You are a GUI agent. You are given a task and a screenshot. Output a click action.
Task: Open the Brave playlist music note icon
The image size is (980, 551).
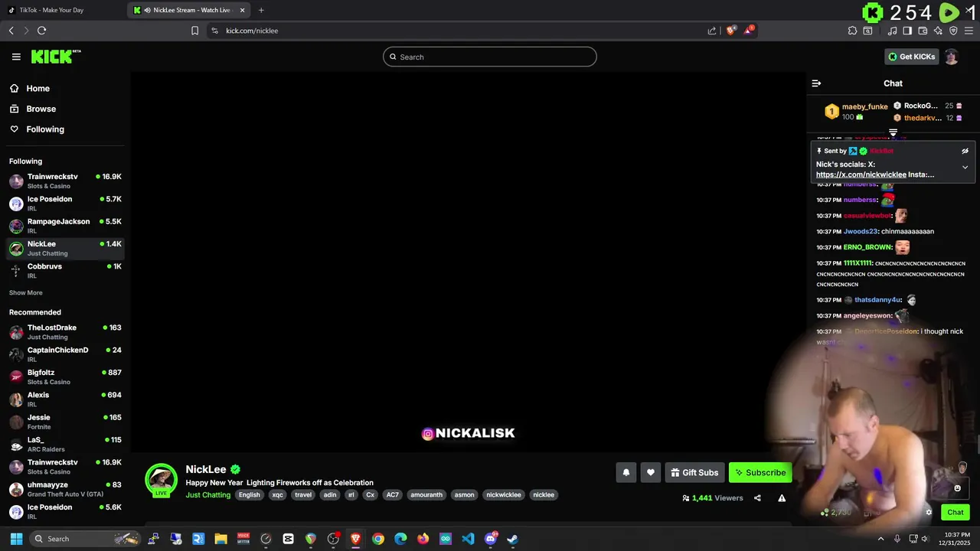click(x=892, y=31)
